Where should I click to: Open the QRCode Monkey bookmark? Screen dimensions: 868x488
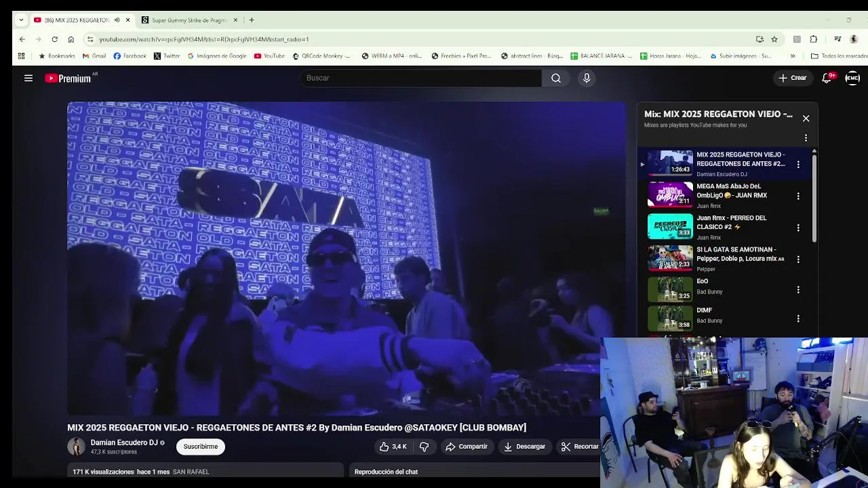pyautogui.click(x=321, y=56)
